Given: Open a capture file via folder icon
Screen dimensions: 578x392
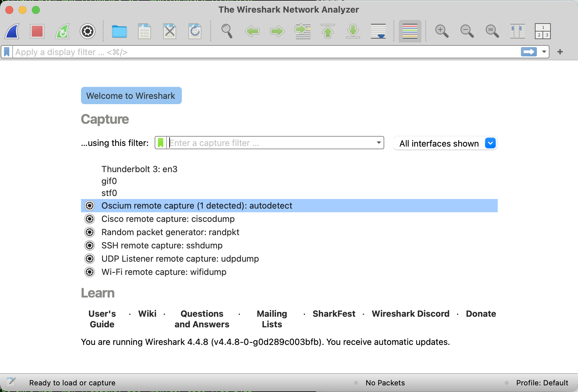Looking at the screenshot, I should coord(119,31).
